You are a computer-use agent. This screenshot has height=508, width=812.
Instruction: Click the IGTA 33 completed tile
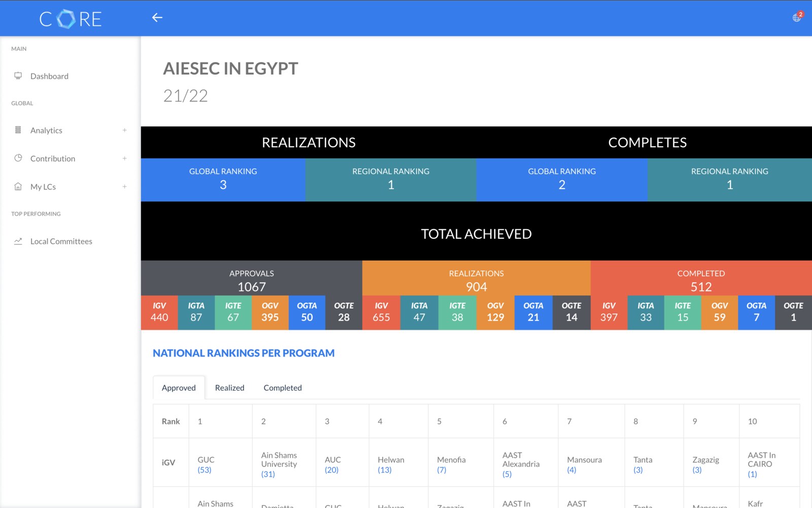pyautogui.click(x=646, y=312)
